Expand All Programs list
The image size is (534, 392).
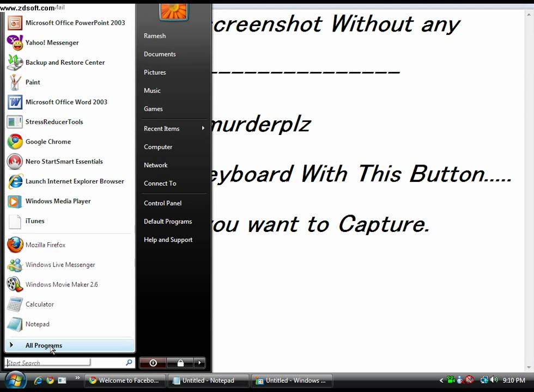tap(70, 345)
